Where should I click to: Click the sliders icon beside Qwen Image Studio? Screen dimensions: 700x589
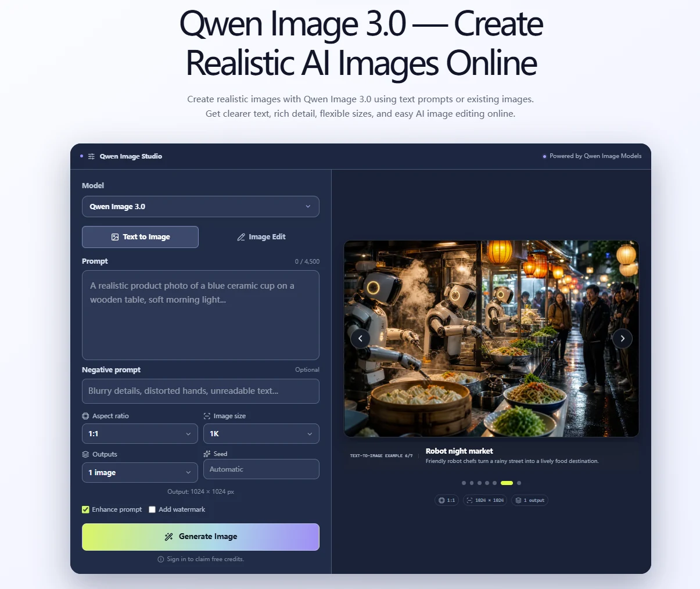91,156
